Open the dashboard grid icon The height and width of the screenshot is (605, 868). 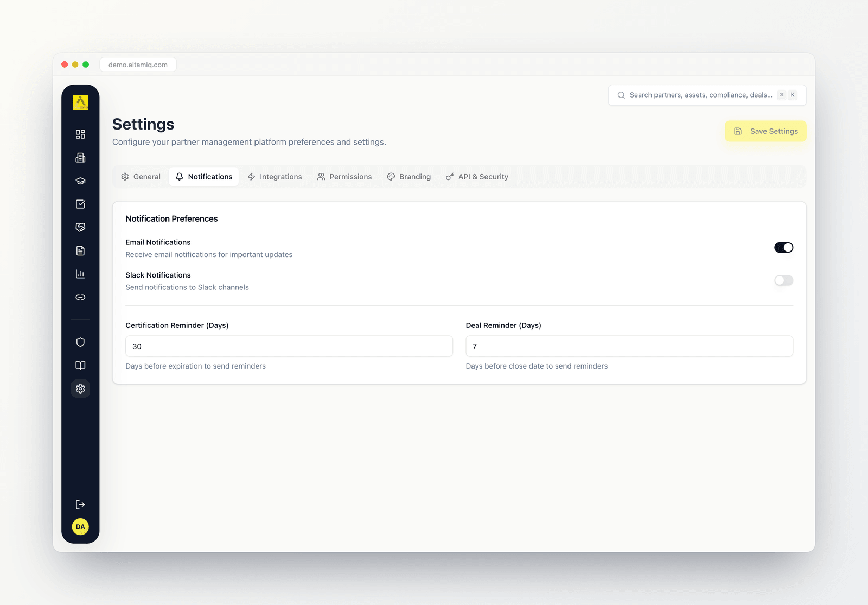pos(80,134)
